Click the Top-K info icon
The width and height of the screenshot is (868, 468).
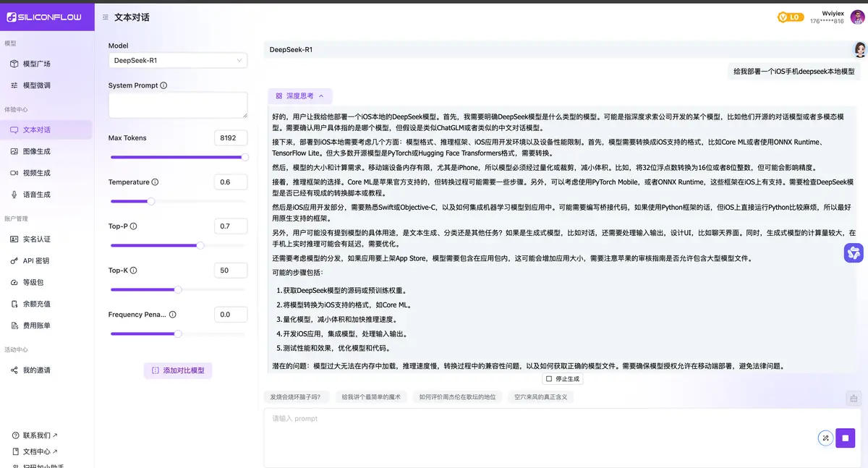pos(134,271)
